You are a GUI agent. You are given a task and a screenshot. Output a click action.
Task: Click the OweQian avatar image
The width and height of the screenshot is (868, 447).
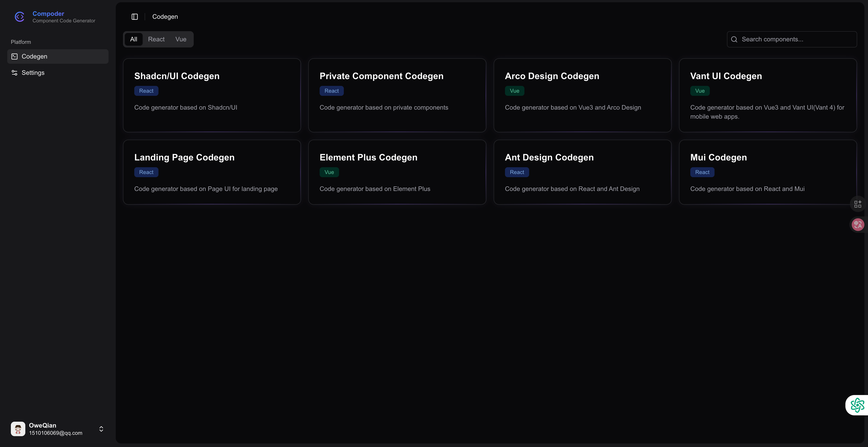coord(18,429)
